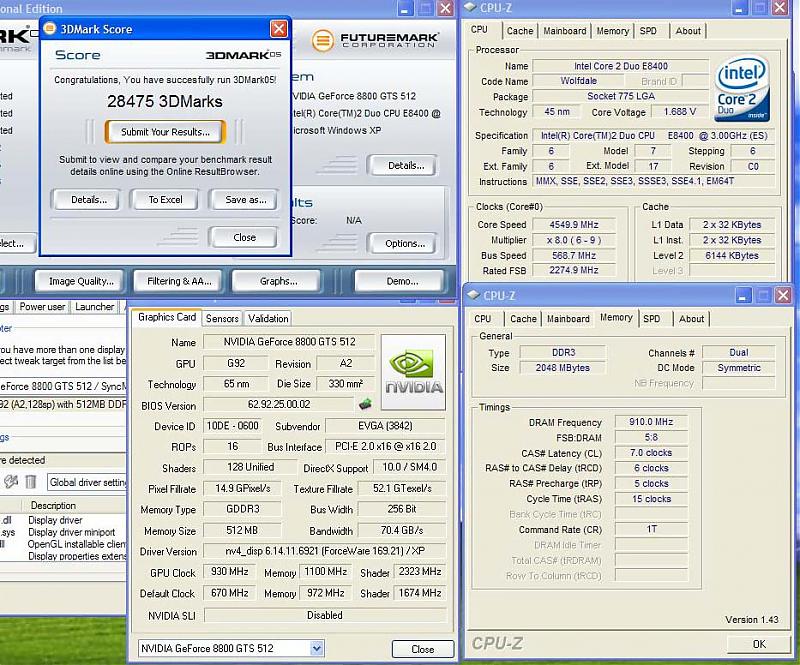Switch to the Validation tab in GPU-Z
This screenshot has width=800, height=665.
point(268,318)
